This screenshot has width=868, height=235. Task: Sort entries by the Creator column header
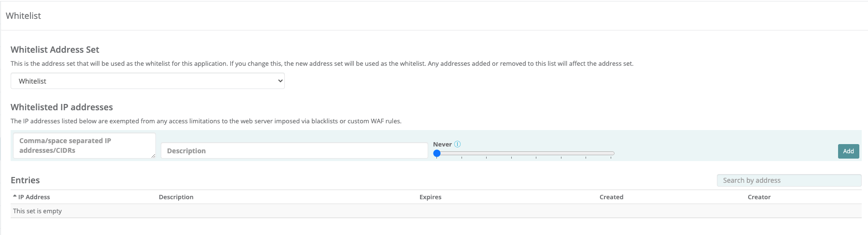(759, 197)
